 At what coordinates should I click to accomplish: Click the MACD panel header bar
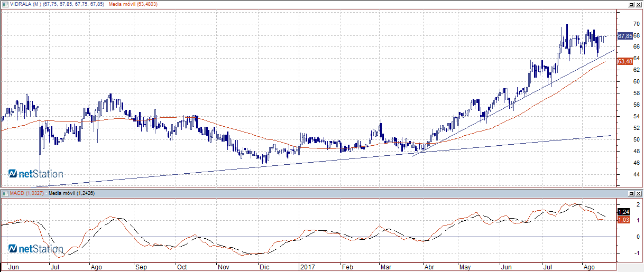317,193
